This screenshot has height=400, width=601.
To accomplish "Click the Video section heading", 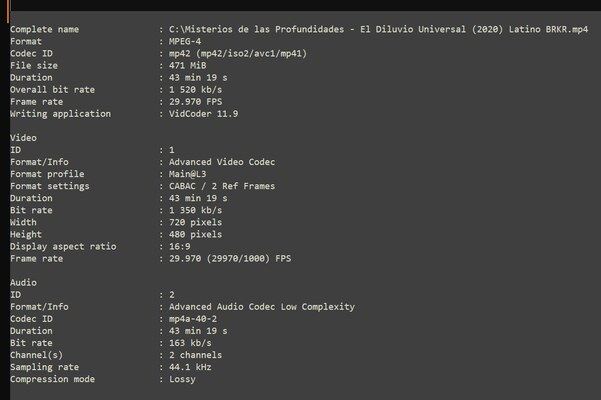I will click(24, 137).
